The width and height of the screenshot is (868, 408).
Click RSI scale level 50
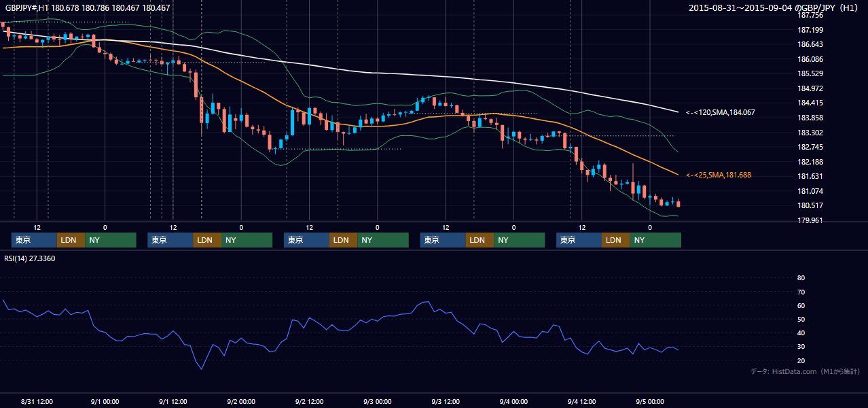tap(801, 320)
